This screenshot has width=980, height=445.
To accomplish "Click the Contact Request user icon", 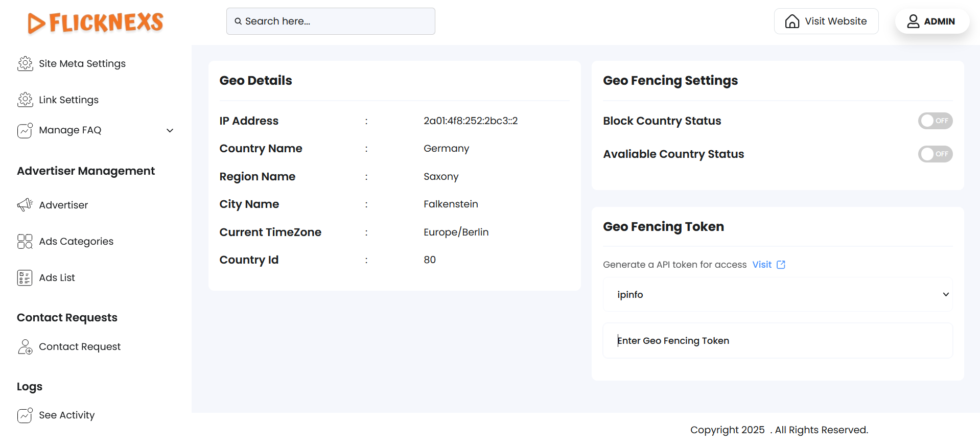I will [x=25, y=347].
